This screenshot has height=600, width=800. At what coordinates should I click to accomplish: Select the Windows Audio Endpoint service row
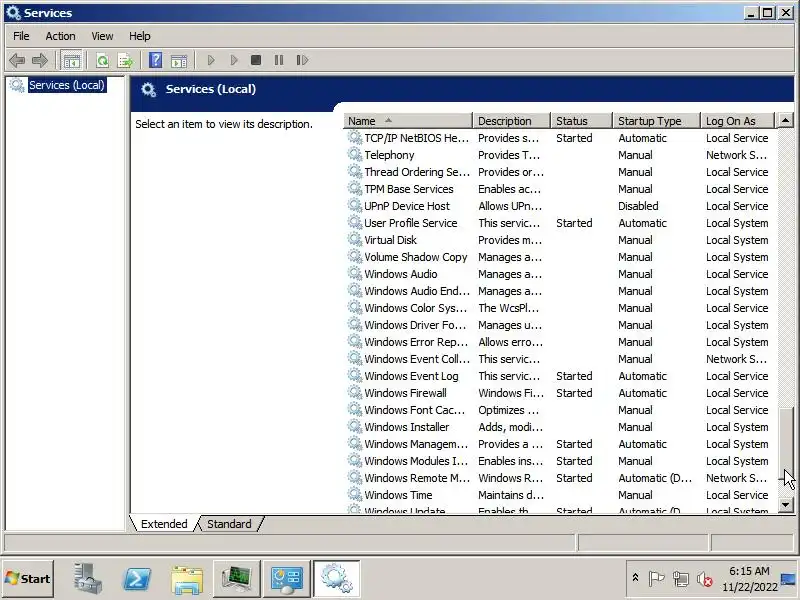click(559, 291)
